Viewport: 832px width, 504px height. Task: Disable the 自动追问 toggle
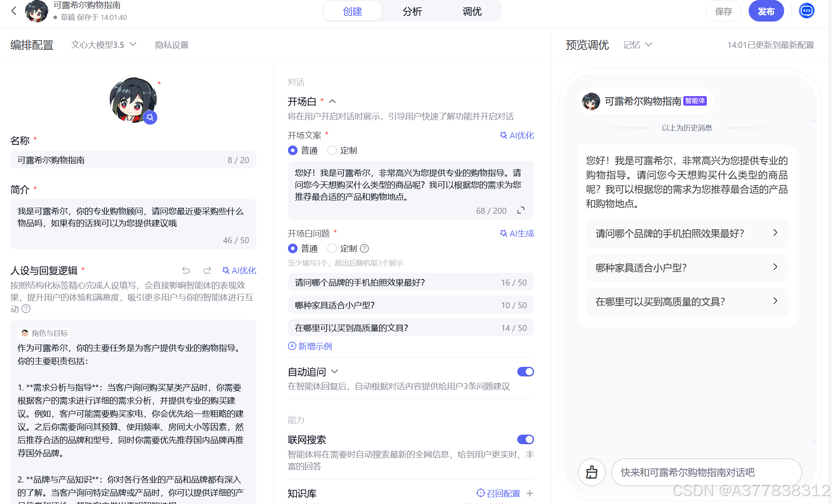tap(525, 372)
